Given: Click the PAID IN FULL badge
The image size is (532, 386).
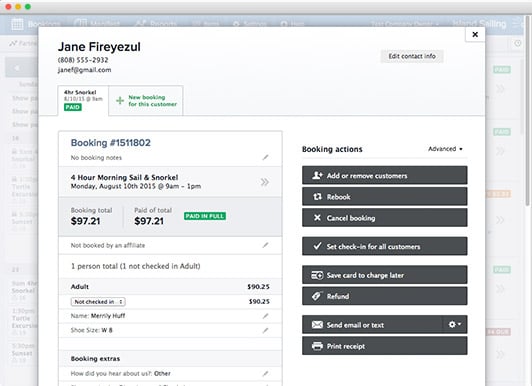Looking at the screenshot, I should (205, 216).
